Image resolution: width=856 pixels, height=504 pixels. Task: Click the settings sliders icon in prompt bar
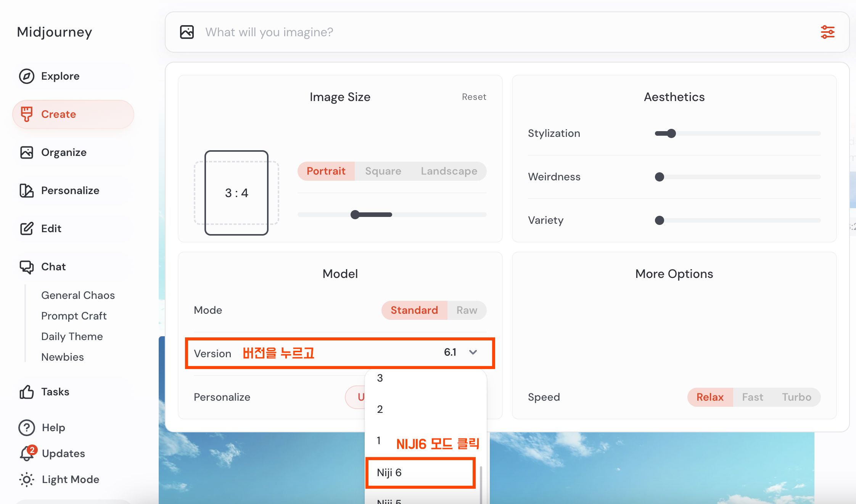tap(827, 32)
